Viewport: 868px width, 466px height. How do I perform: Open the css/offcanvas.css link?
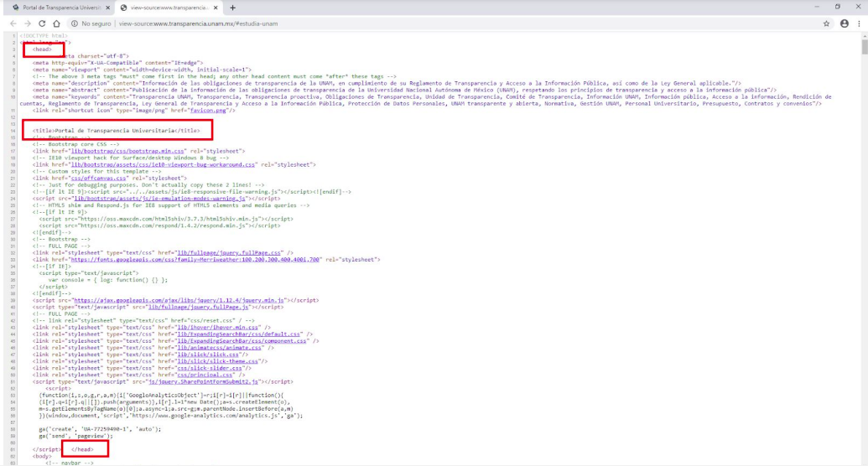pos(98,179)
